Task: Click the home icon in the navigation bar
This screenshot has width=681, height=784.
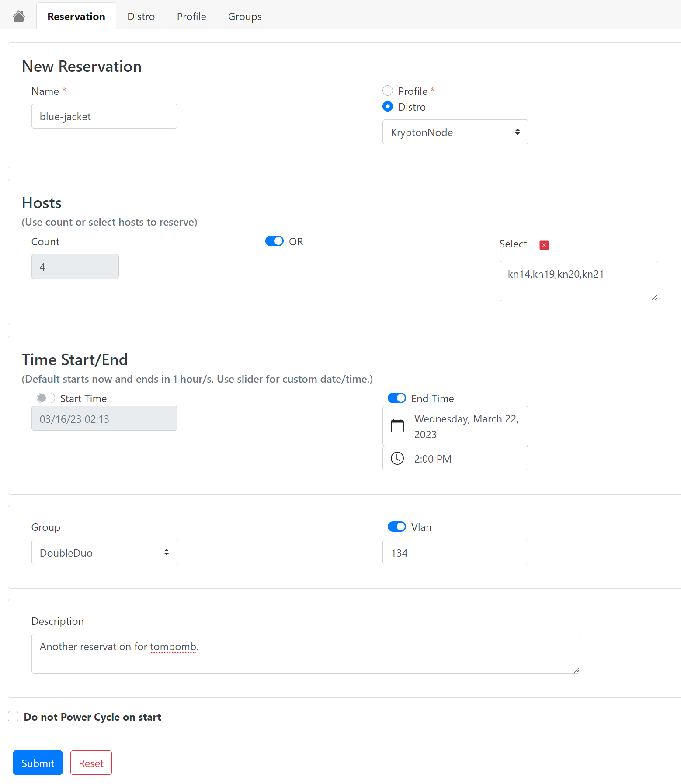Action: [x=19, y=17]
